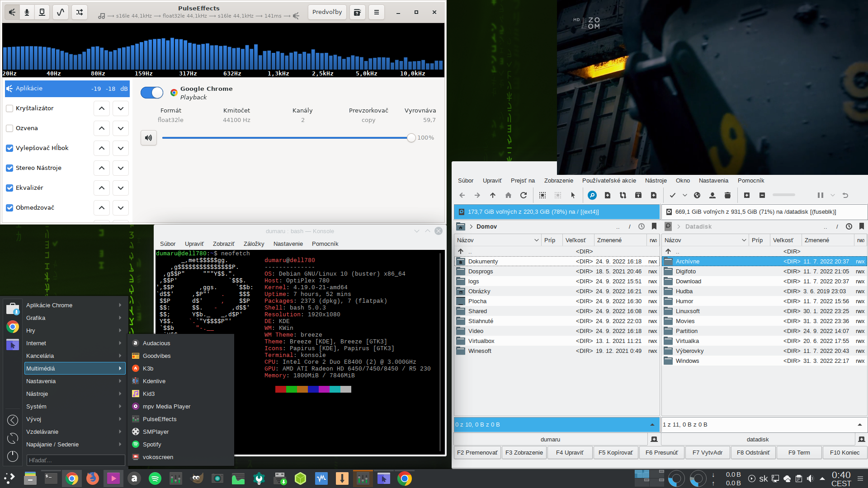The image size is (868, 488).
Task: Click the trash icon in the file manager toolbar
Action: [x=727, y=195]
